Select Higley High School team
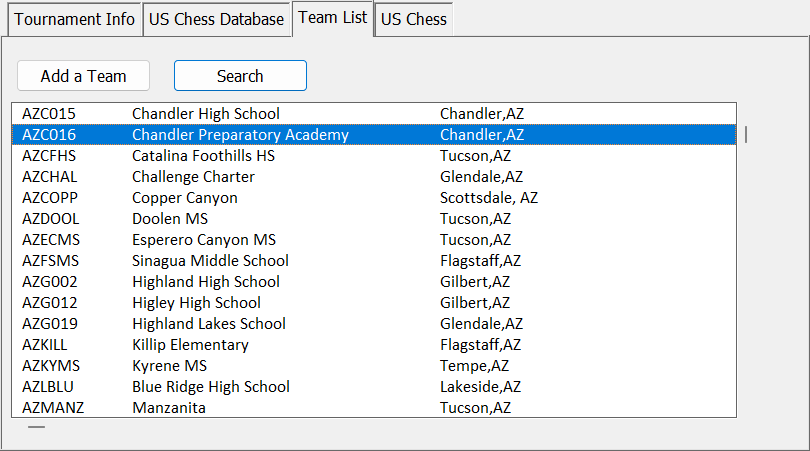This screenshot has height=451, width=810. tap(196, 303)
